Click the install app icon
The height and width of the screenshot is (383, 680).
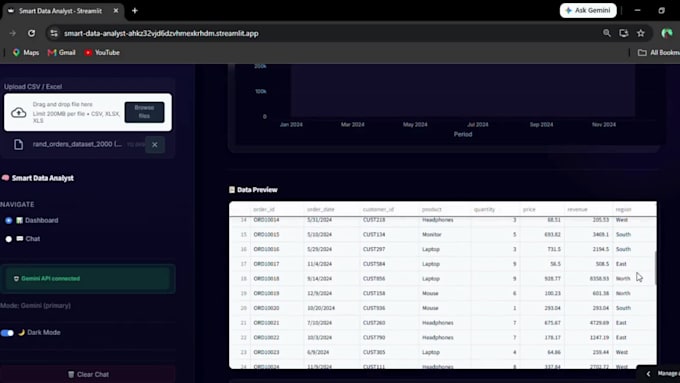[x=624, y=33]
